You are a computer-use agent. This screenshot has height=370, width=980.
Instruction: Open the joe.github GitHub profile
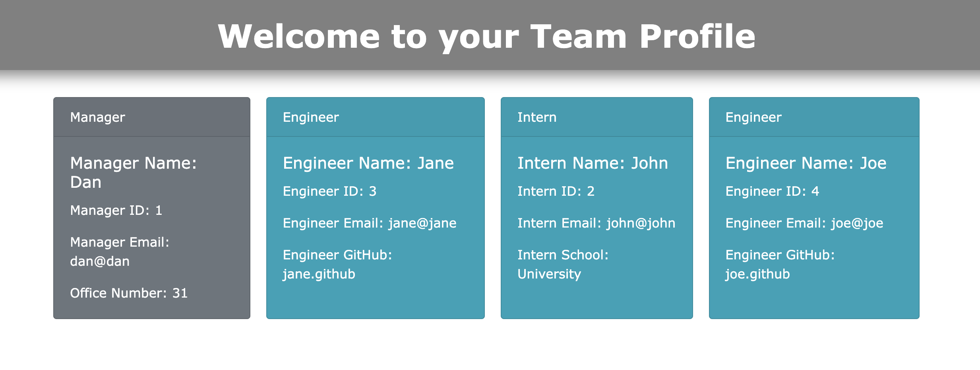pos(757,274)
